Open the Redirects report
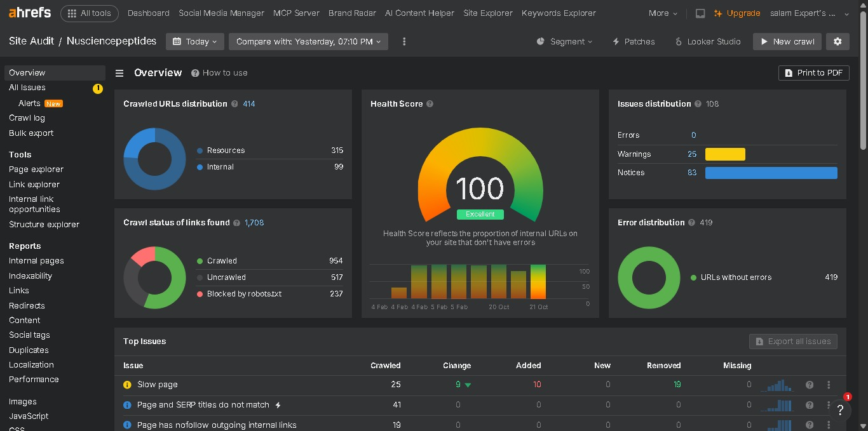 pos(27,305)
